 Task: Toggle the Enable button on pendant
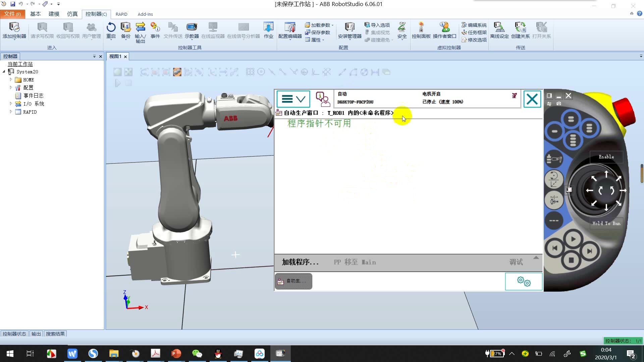coord(606,157)
